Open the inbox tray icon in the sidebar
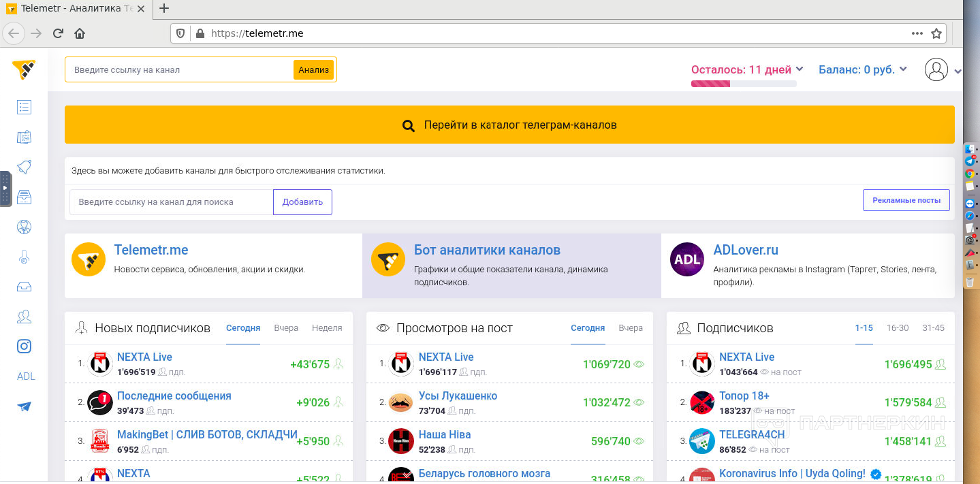This screenshot has width=980, height=484. 24,287
